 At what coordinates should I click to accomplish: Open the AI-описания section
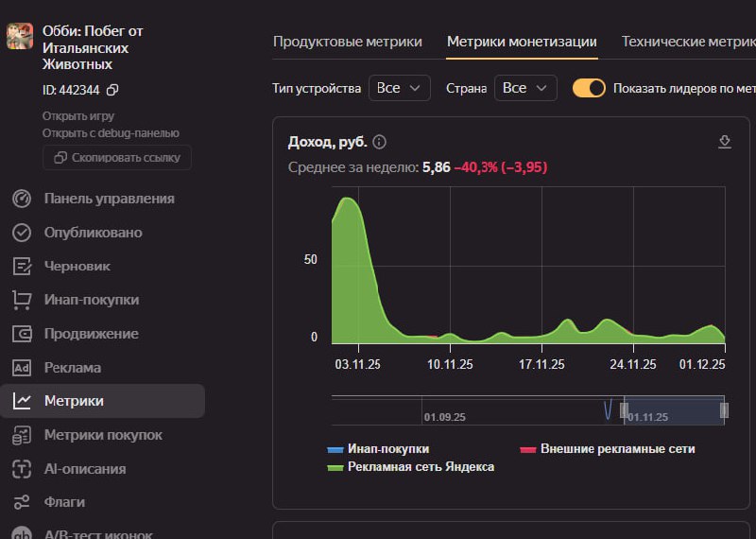point(84,468)
